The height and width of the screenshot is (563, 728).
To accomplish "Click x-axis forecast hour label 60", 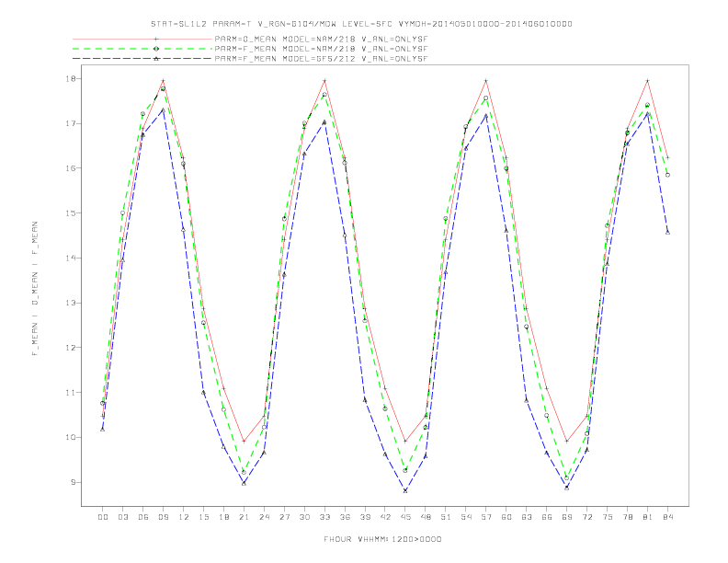I will coord(506,517).
